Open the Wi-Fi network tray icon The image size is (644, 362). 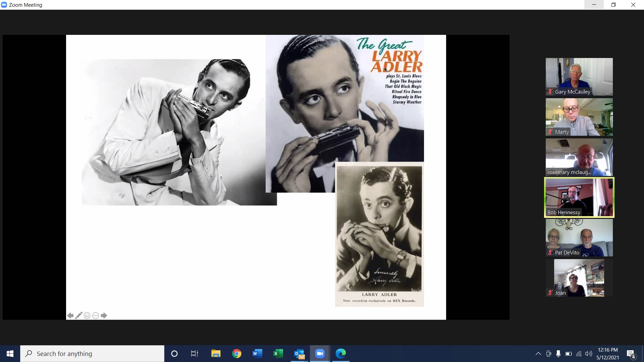[x=579, y=354]
